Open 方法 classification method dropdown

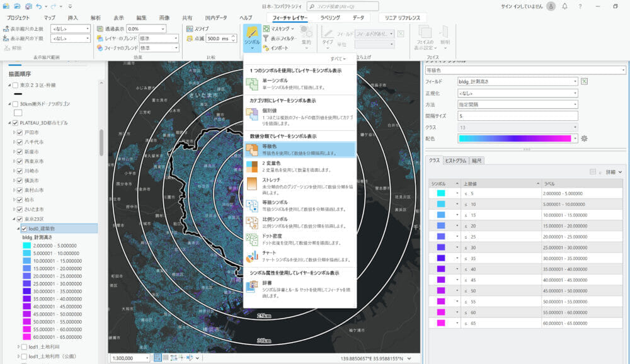tap(517, 105)
